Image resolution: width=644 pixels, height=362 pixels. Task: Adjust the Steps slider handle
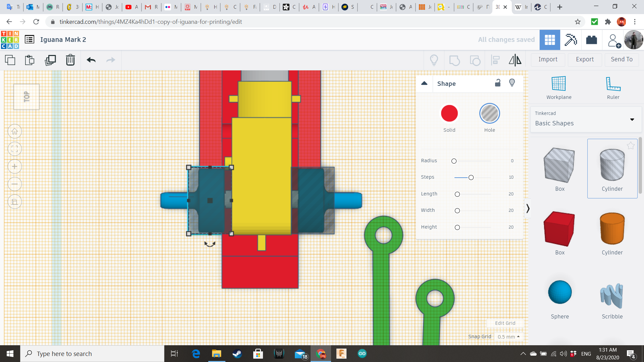click(471, 177)
